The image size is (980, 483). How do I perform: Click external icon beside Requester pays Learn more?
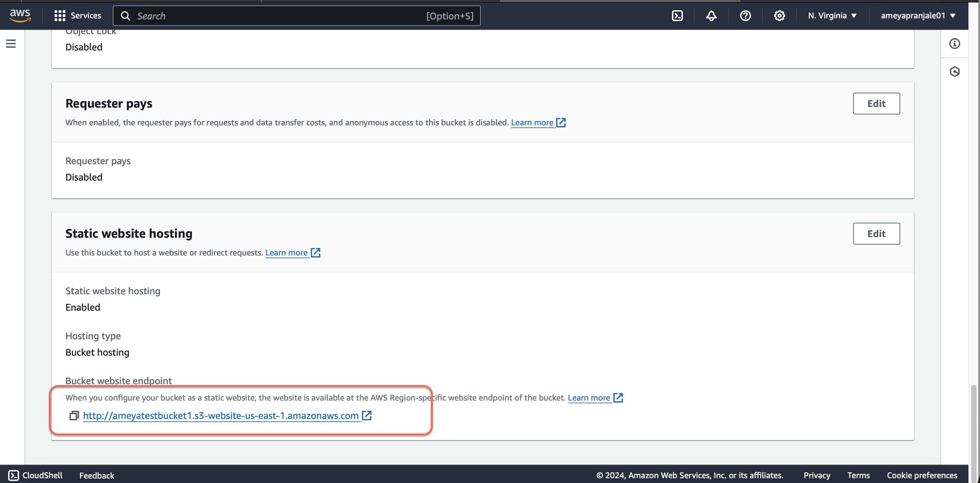pos(561,123)
